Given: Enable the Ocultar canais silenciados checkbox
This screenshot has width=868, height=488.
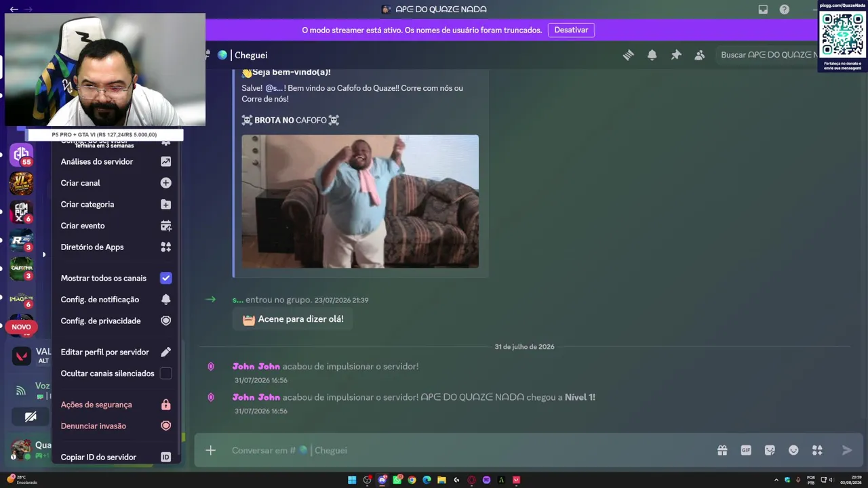Looking at the screenshot, I should [x=165, y=373].
